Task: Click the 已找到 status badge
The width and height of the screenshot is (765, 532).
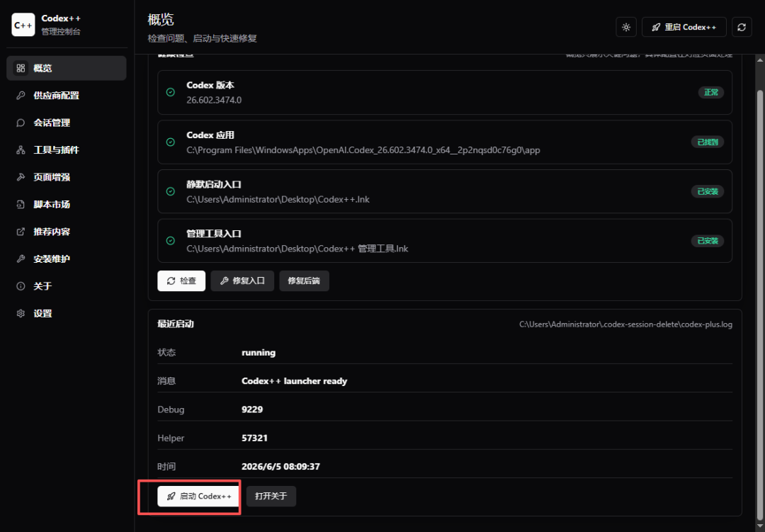Action: tap(708, 142)
